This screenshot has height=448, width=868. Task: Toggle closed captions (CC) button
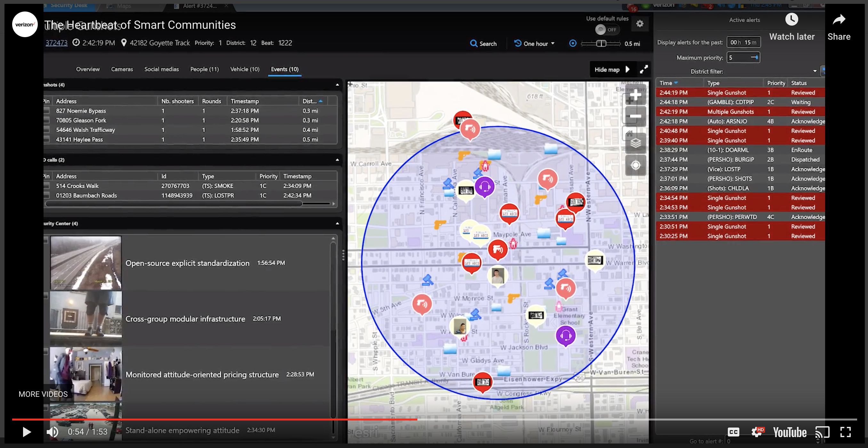pos(733,432)
